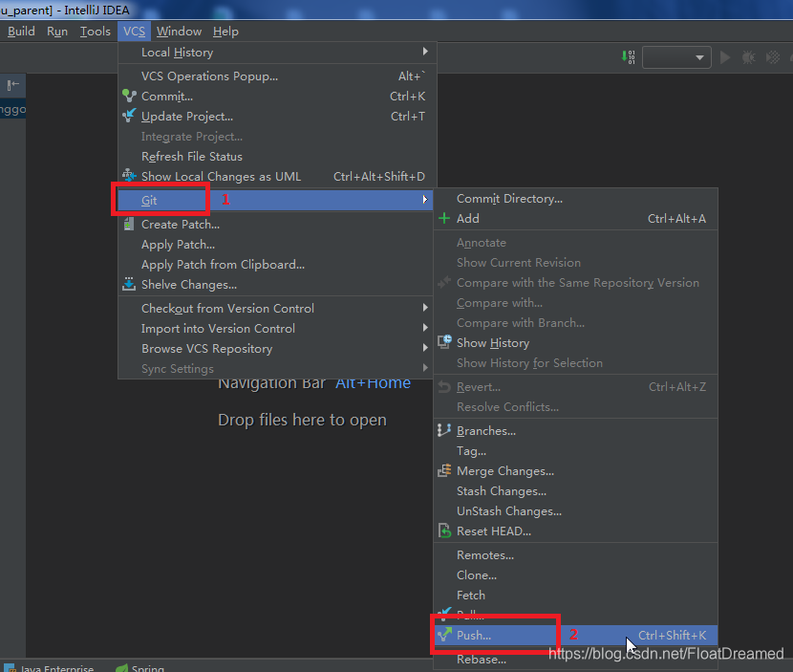Select Rebase... in Git submenu
Screen dimensions: 793x672
coord(575,659)
